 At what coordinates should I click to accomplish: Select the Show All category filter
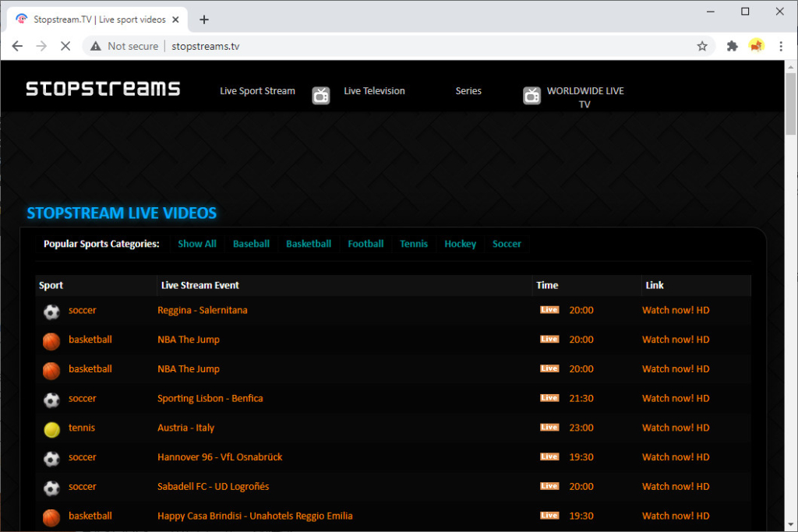[x=197, y=244]
